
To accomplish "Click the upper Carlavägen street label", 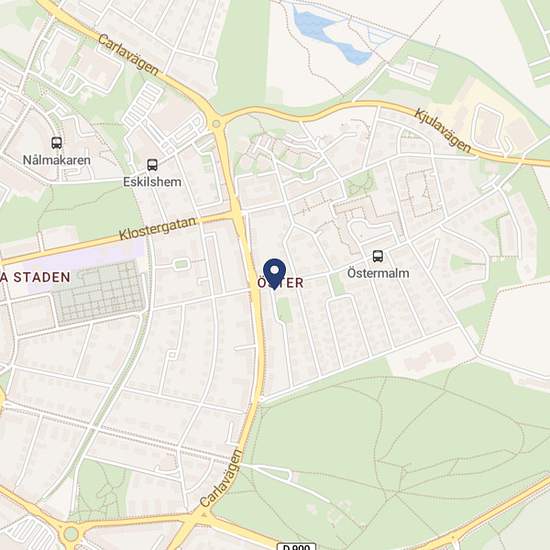I will [x=128, y=54].
